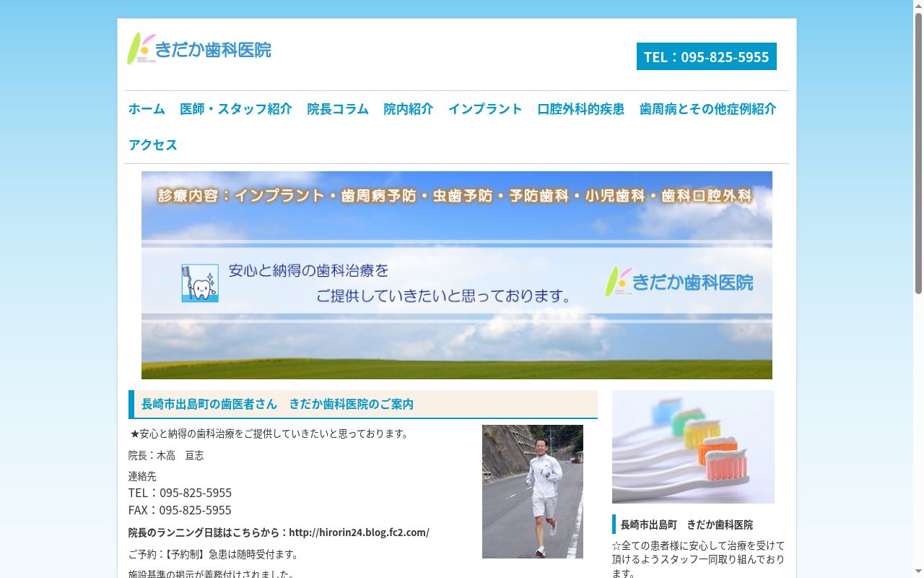Click the banner text 診療内容：インプラント
This screenshot has height=578, width=924.
click(455, 196)
